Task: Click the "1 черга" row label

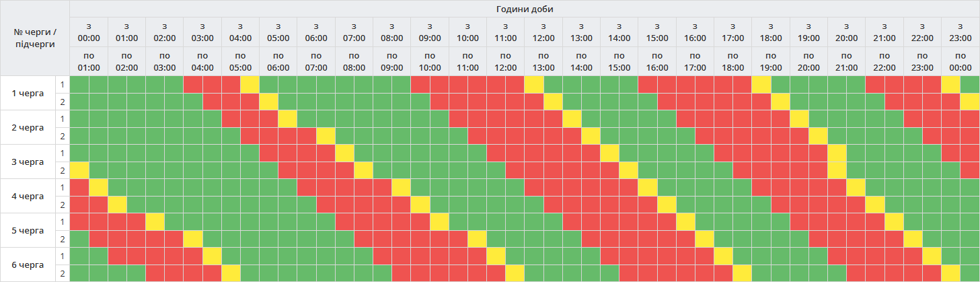Action: click(28, 93)
